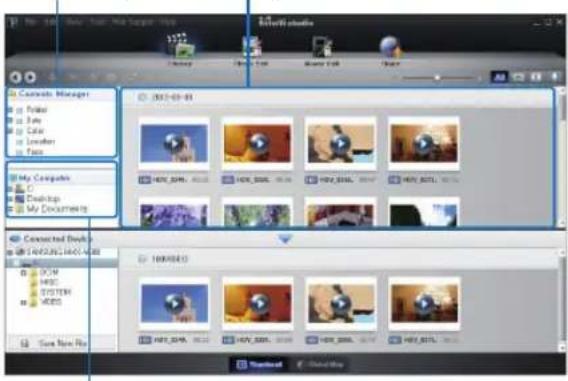Open the third video thumbnail in library pane
Viewport: 568px width, 381px height.
coord(341,143)
